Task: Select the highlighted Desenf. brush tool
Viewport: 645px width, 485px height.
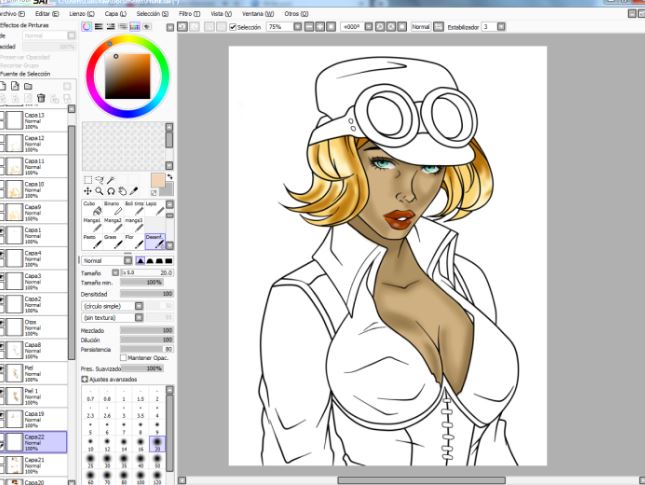Action: (x=155, y=242)
